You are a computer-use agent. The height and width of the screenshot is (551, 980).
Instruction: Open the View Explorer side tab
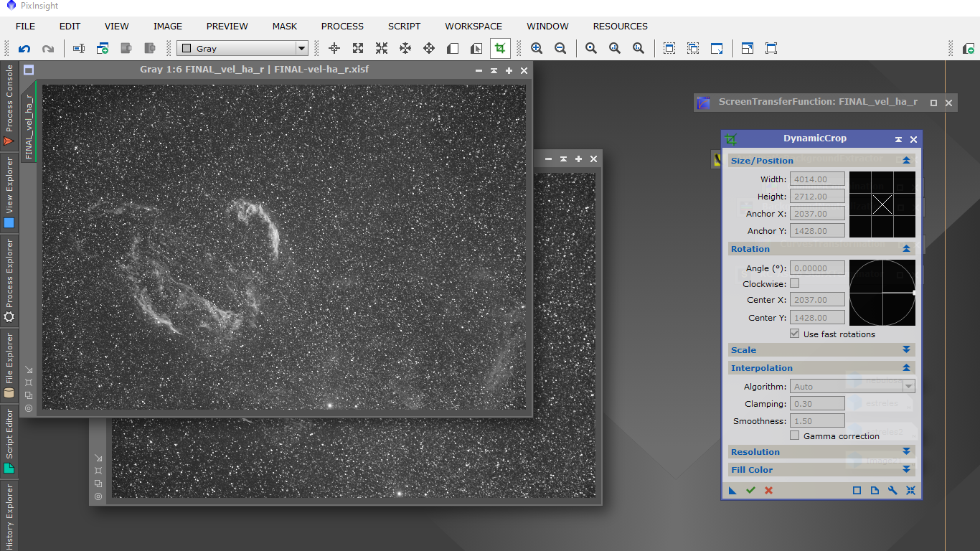pos(9,192)
